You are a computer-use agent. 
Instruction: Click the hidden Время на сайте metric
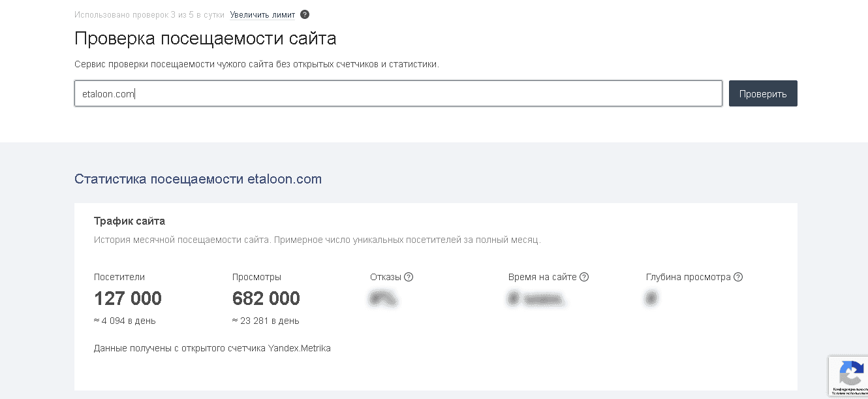click(536, 298)
